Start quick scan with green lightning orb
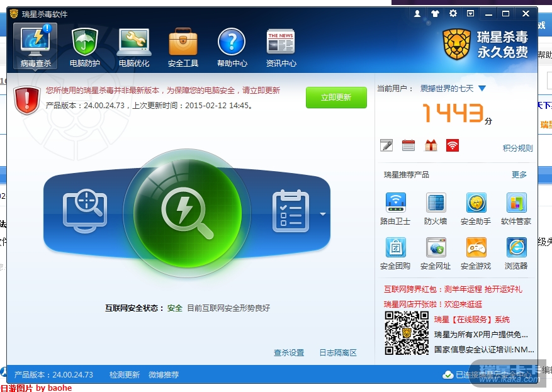The image size is (552, 392). click(187, 213)
